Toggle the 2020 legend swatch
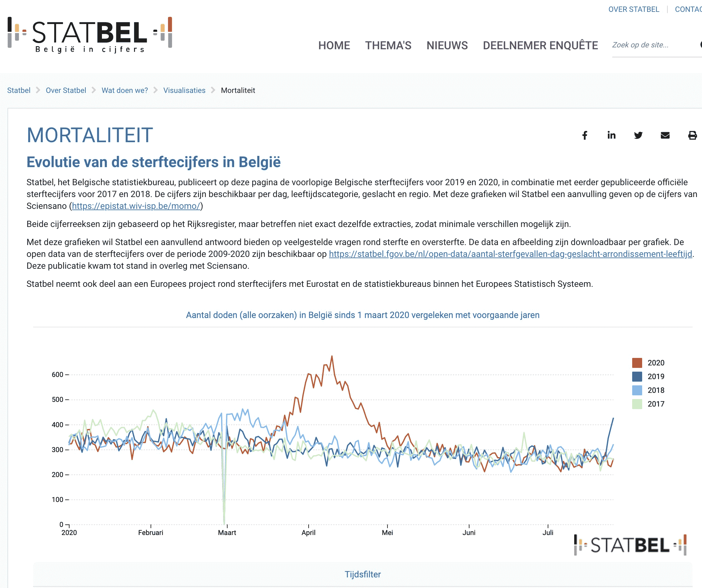The width and height of the screenshot is (702, 588). click(x=637, y=363)
